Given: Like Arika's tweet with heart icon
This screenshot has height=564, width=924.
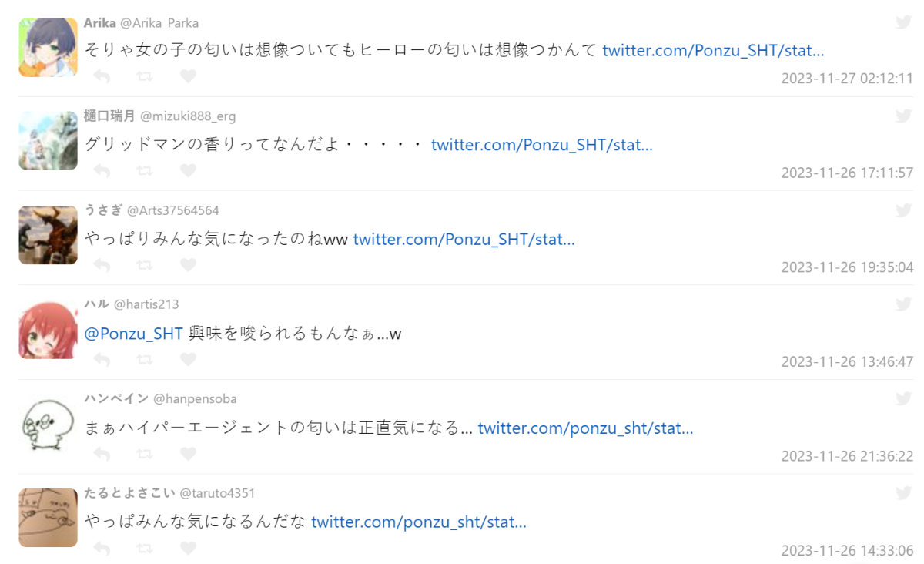Looking at the screenshot, I should point(188,76).
